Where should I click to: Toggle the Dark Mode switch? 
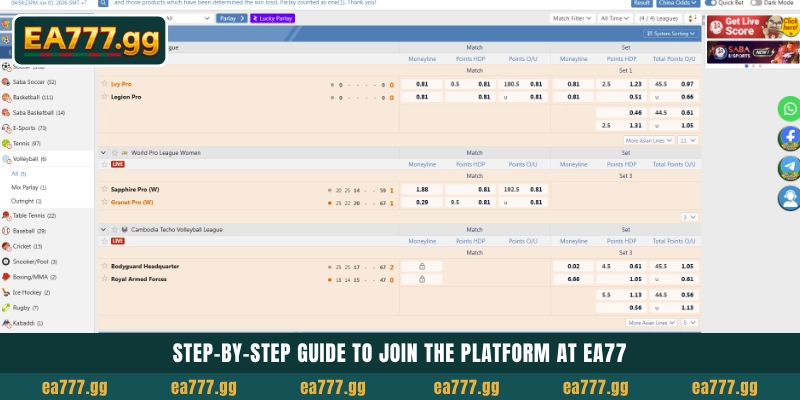(756, 3)
